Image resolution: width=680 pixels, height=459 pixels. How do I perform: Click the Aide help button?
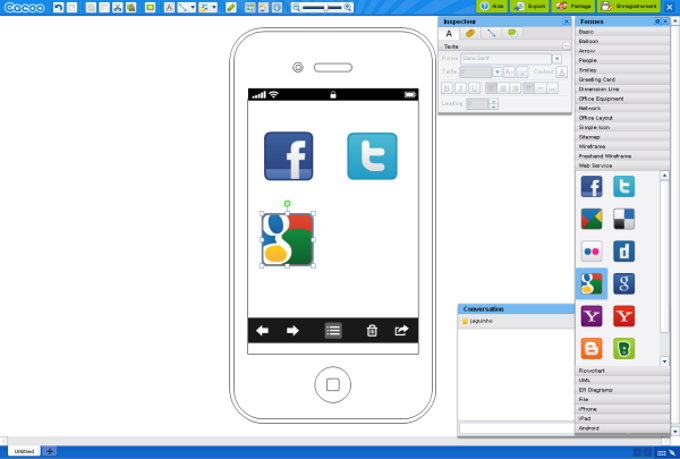[492, 6]
